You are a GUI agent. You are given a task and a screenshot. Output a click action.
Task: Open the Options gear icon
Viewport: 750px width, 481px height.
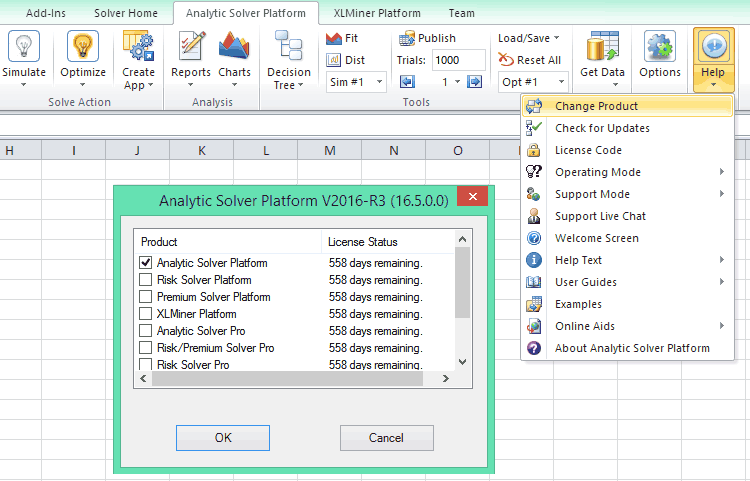click(x=659, y=47)
